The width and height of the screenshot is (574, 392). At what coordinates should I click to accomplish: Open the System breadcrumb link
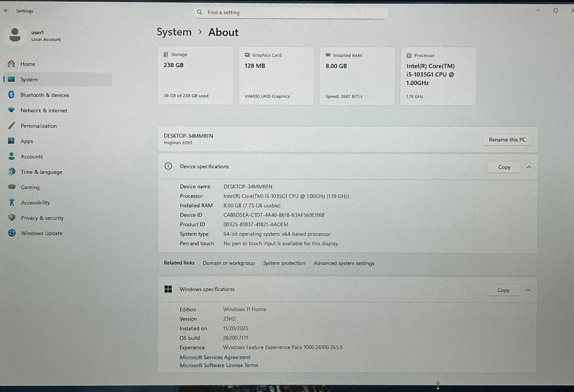(174, 32)
